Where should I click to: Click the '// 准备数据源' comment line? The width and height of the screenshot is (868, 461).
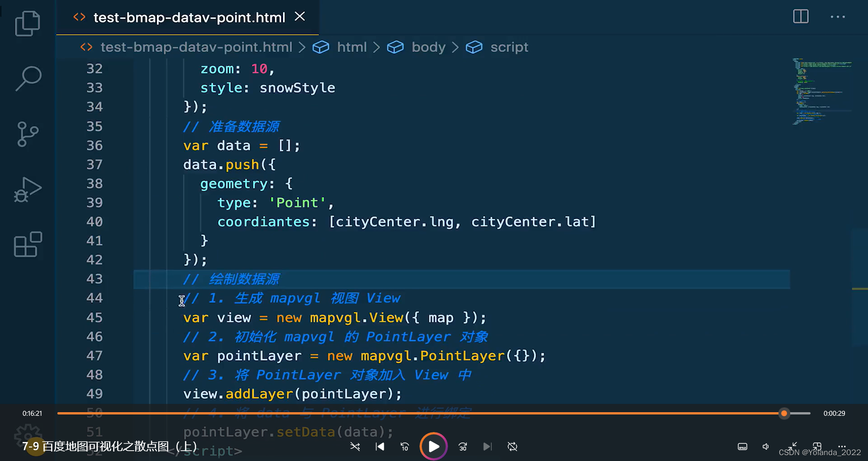coord(231,127)
